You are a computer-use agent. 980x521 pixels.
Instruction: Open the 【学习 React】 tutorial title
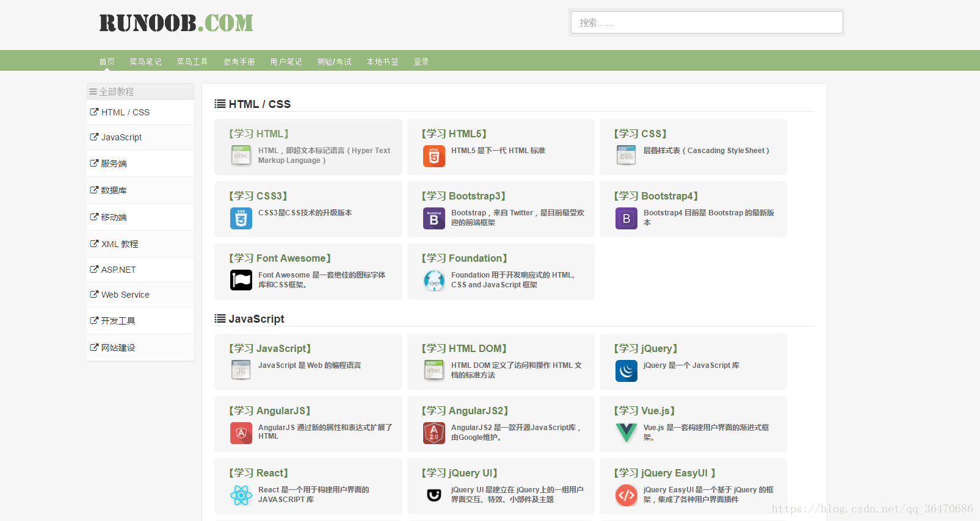pyautogui.click(x=258, y=473)
